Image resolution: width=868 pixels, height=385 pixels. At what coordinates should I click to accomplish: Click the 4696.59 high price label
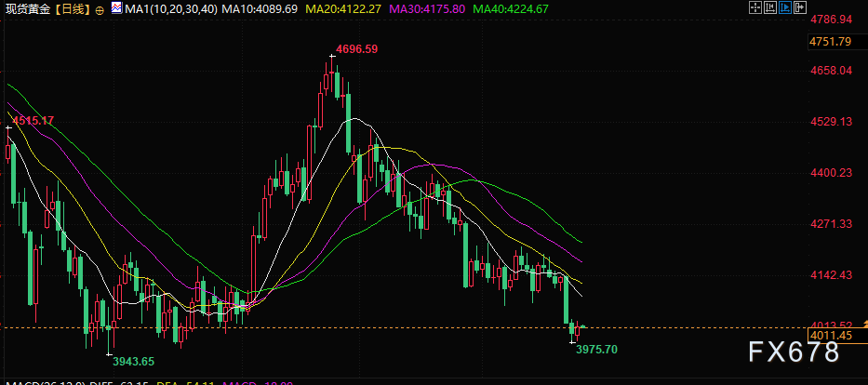coord(357,48)
